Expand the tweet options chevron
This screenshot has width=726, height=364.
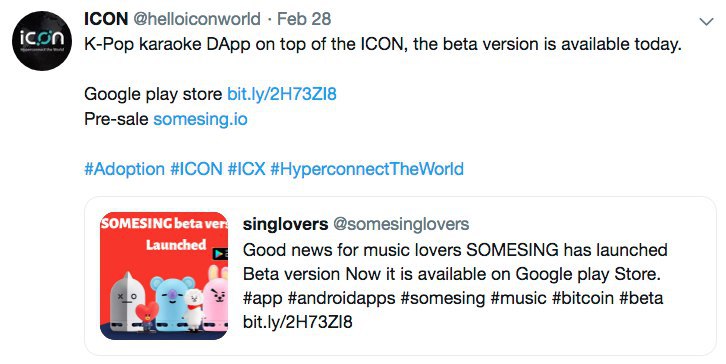click(x=706, y=21)
